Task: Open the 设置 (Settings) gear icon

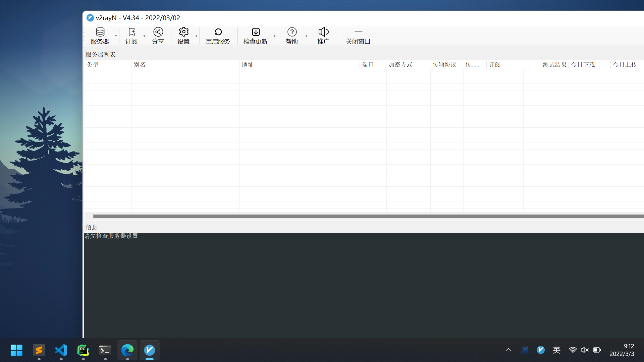Action: 183,36
